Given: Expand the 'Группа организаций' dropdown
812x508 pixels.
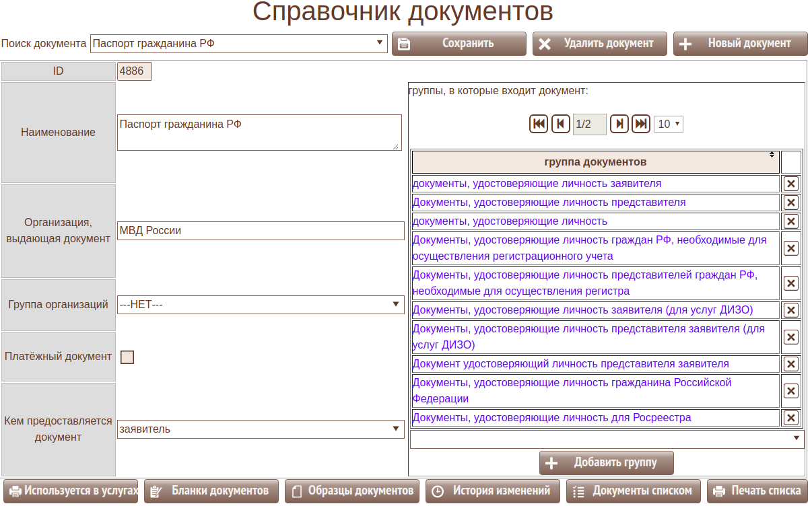Looking at the screenshot, I should click(261, 305).
